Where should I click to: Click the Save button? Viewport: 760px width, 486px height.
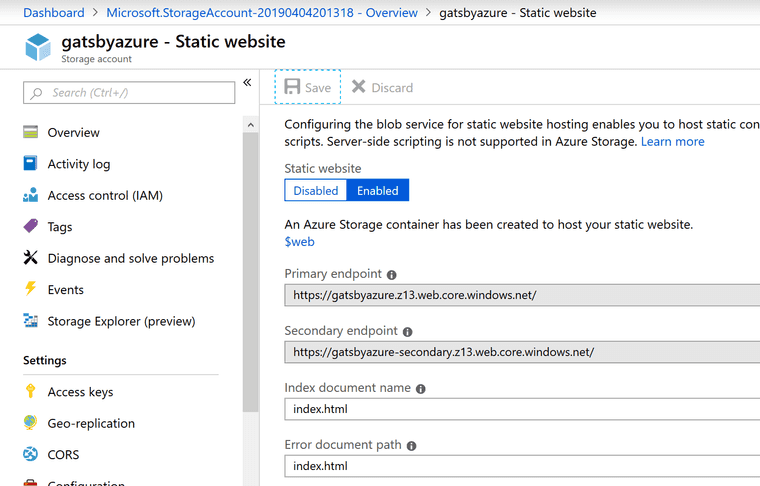(x=308, y=87)
